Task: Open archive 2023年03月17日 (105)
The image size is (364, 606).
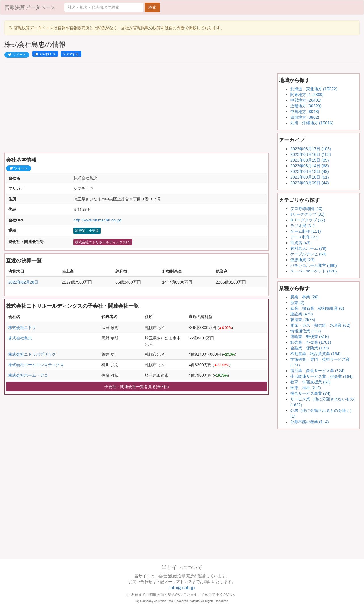Action: [311, 149]
